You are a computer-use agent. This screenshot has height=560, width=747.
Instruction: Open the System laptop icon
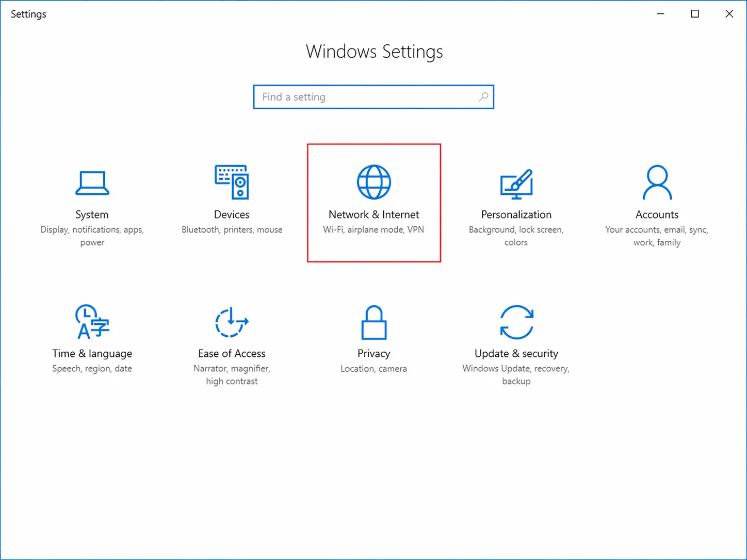(92, 183)
